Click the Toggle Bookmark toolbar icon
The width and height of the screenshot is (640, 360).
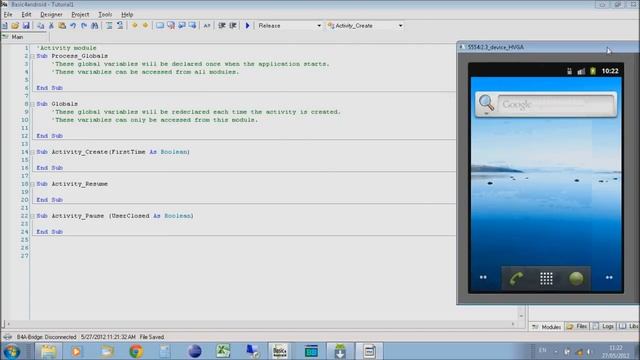160,26
